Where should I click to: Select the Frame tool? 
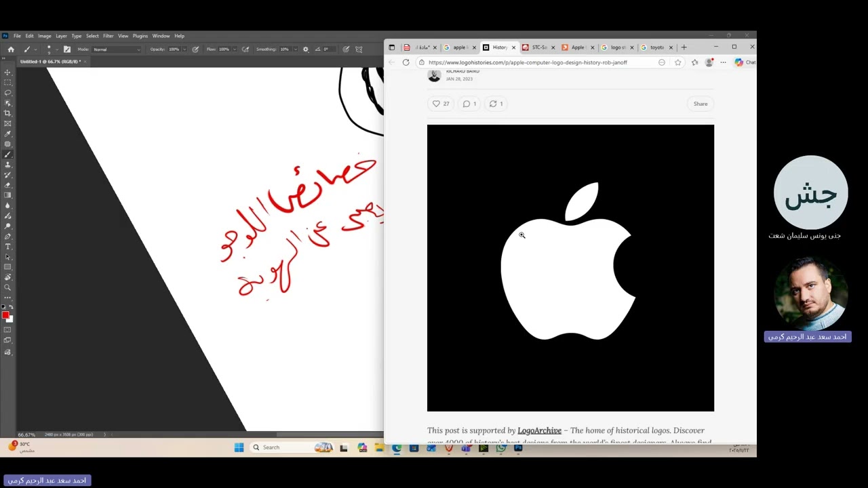click(x=7, y=123)
